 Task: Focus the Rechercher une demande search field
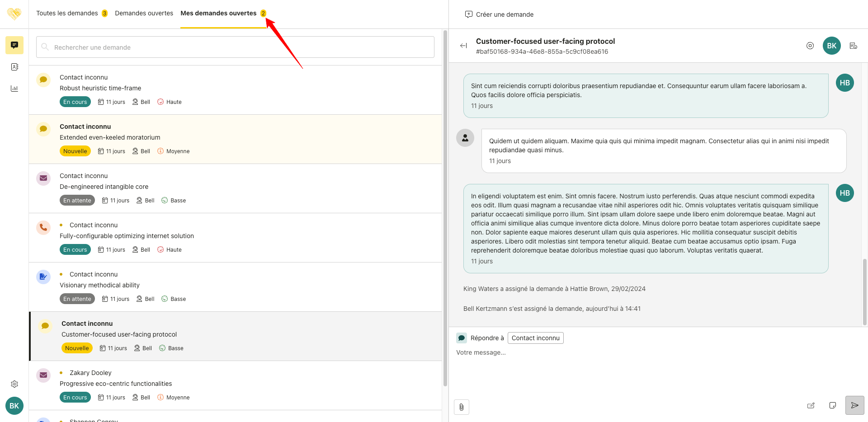click(x=235, y=47)
